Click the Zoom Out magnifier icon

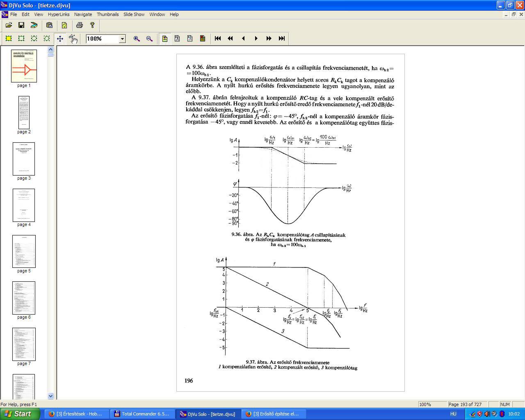[x=149, y=39]
